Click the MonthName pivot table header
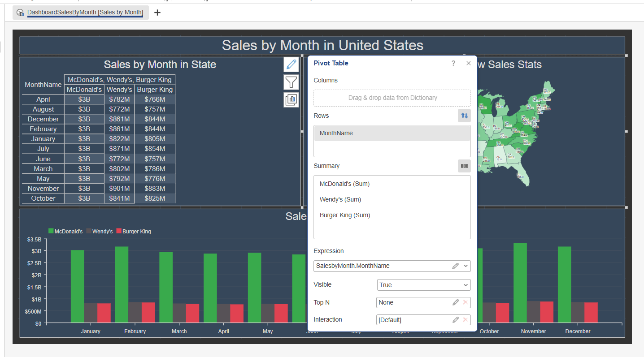 pyautogui.click(x=43, y=84)
